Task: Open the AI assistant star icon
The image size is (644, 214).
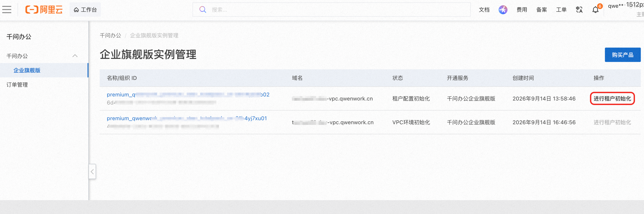Action: 503,9
